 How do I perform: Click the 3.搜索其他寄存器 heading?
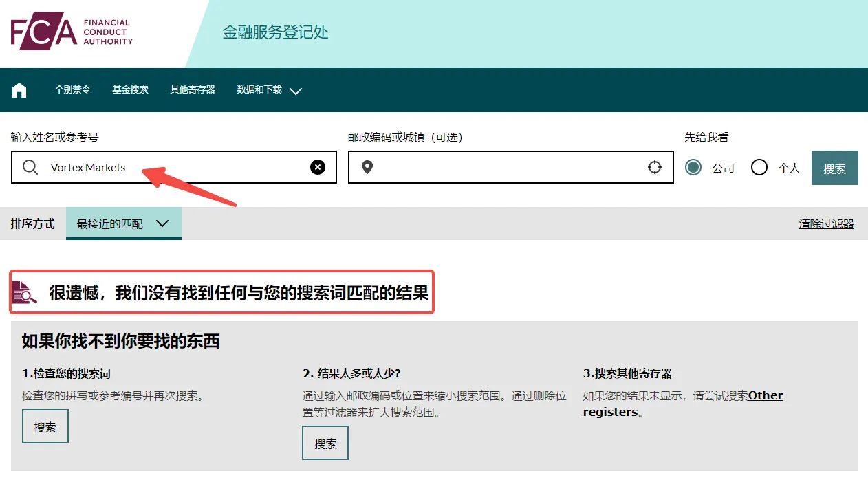627,373
